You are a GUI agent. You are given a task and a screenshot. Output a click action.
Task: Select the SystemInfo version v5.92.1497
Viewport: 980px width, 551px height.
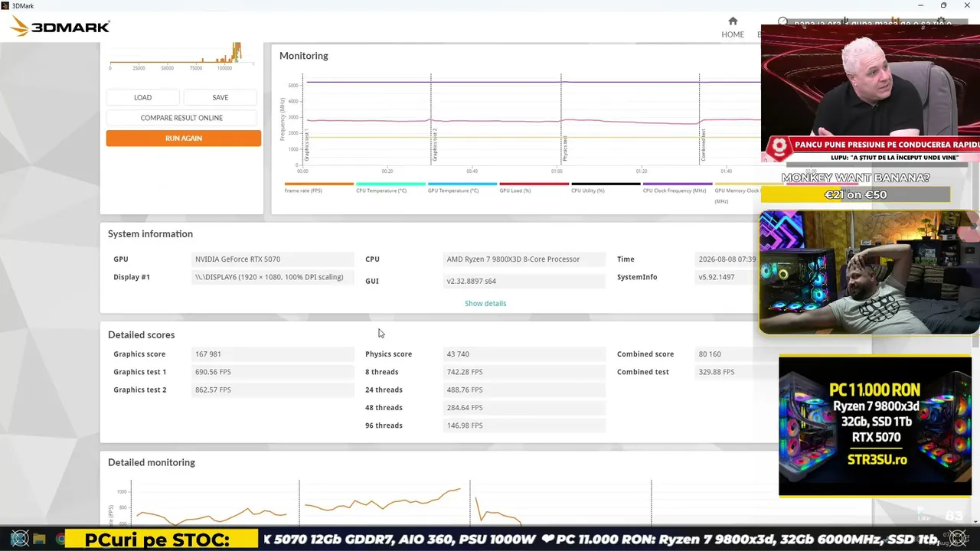[726, 277]
